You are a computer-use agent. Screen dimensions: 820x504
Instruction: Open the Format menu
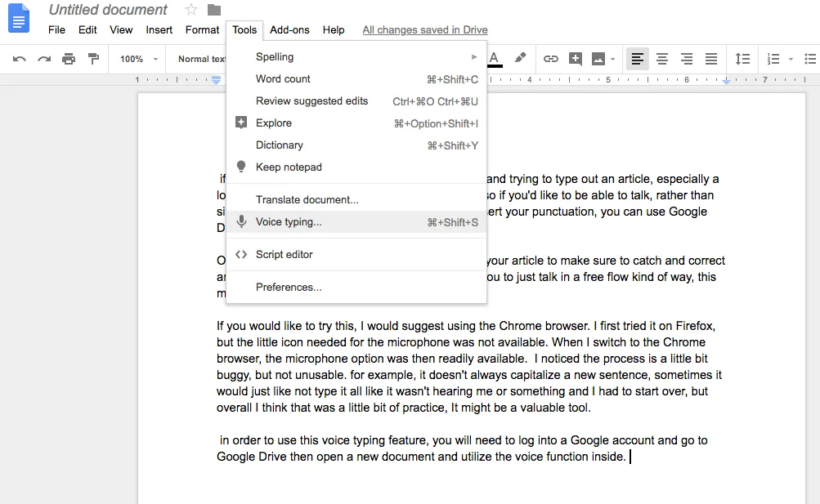tap(202, 29)
